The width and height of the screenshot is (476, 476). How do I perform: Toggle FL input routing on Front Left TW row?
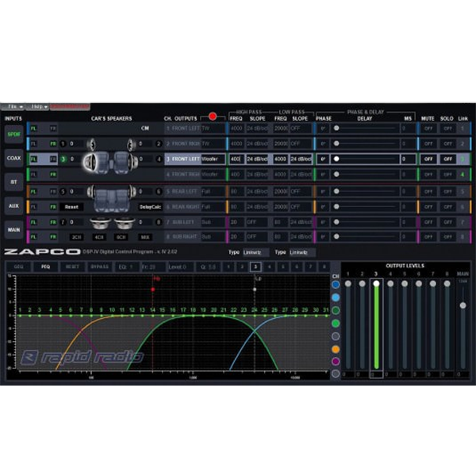33,129
